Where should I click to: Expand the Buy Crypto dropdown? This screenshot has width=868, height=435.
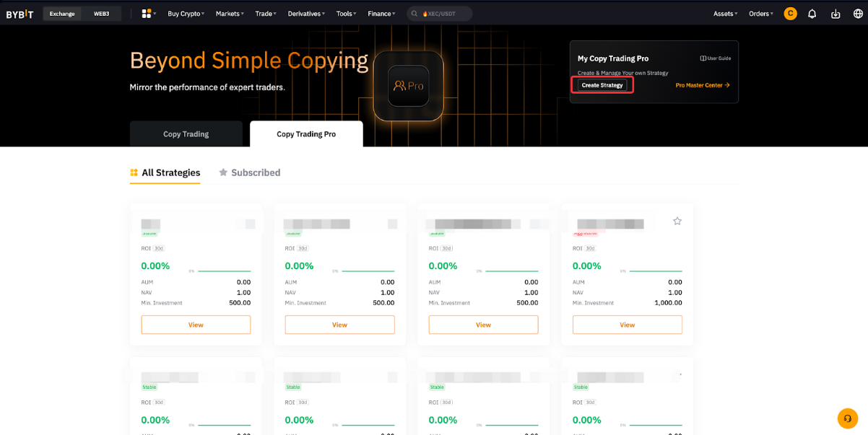pos(186,14)
